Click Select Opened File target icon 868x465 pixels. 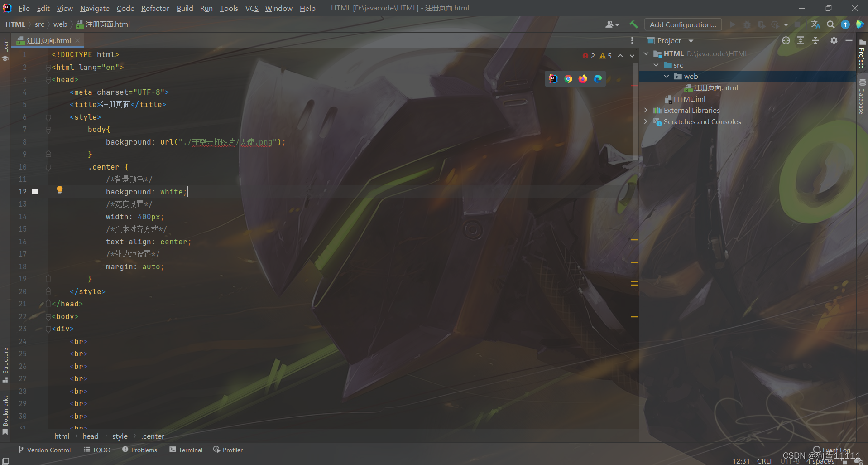[x=786, y=40]
